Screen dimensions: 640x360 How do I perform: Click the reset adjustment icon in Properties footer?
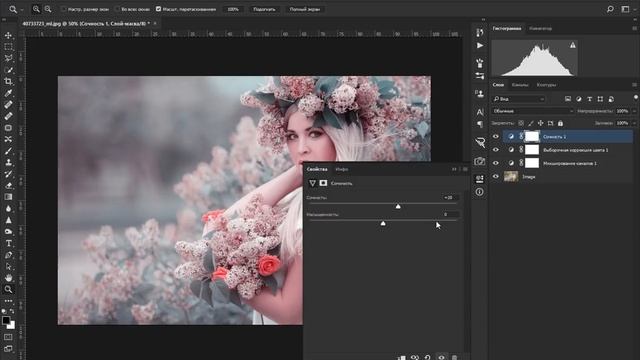tap(427, 357)
